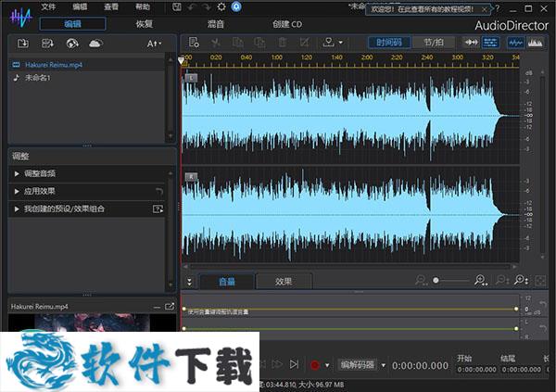Open the 编解码器 dropdown arrow
The image size is (556, 392).
pos(384,365)
